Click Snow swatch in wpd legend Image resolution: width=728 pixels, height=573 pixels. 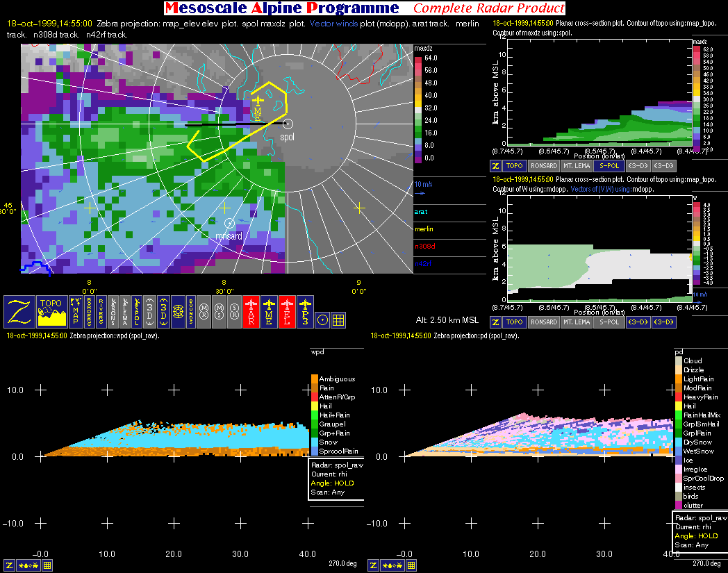point(315,442)
